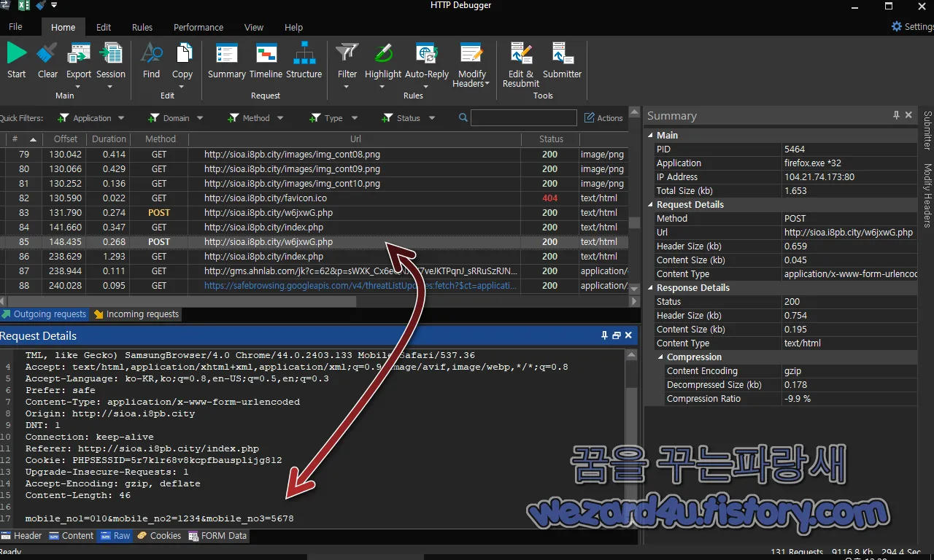Select the Outgoing requests tab
This screenshot has width=934, height=560.
(x=44, y=314)
